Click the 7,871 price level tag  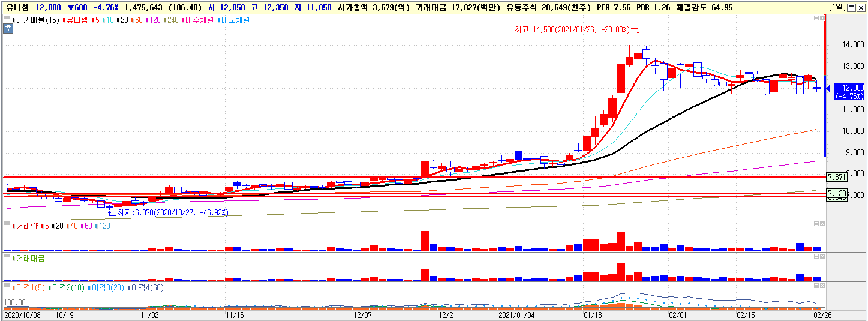pyautogui.click(x=836, y=177)
